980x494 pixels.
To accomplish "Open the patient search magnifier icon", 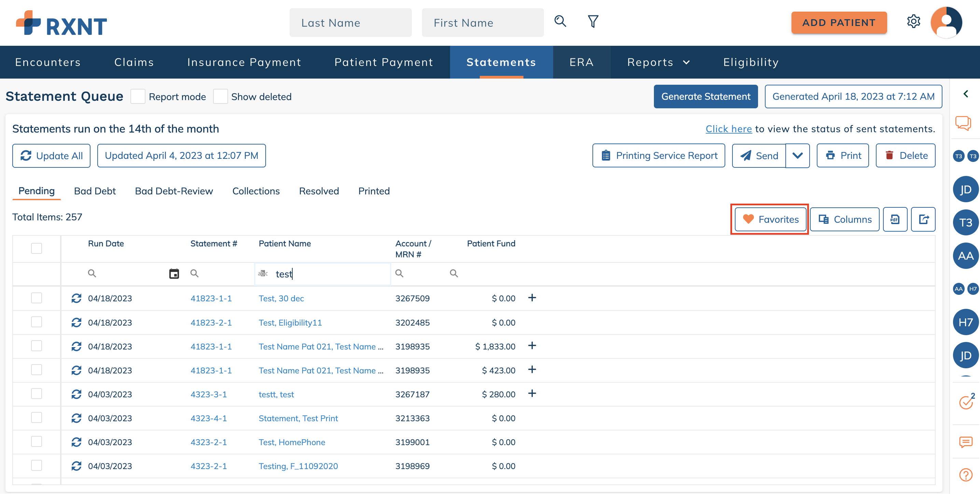I will [x=560, y=22].
